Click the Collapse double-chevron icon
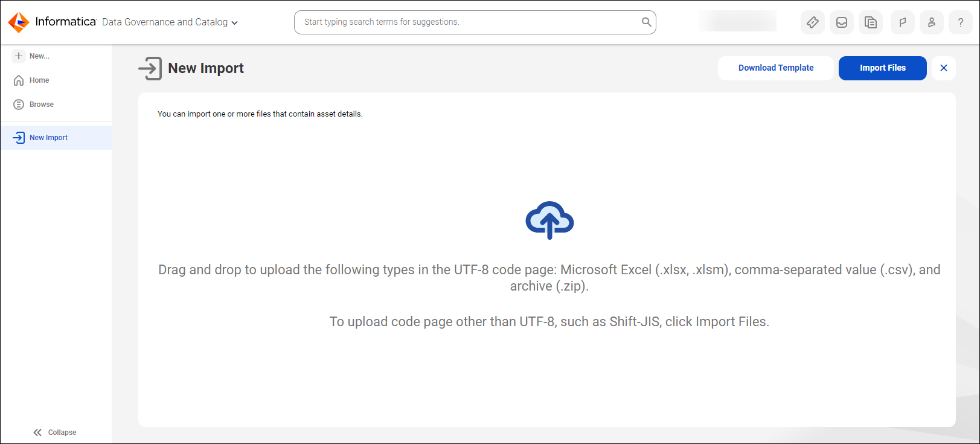The width and height of the screenshot is (980, 444). 37,433
